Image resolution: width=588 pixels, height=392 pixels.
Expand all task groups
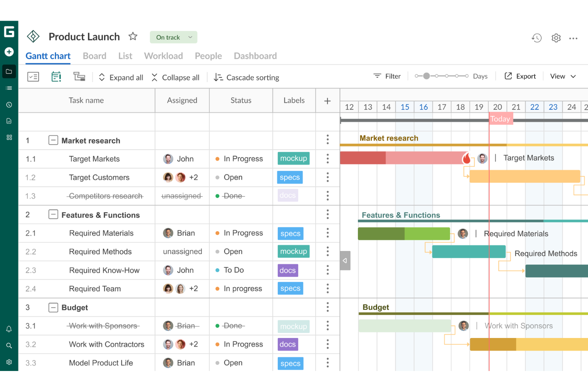[120, 77]
